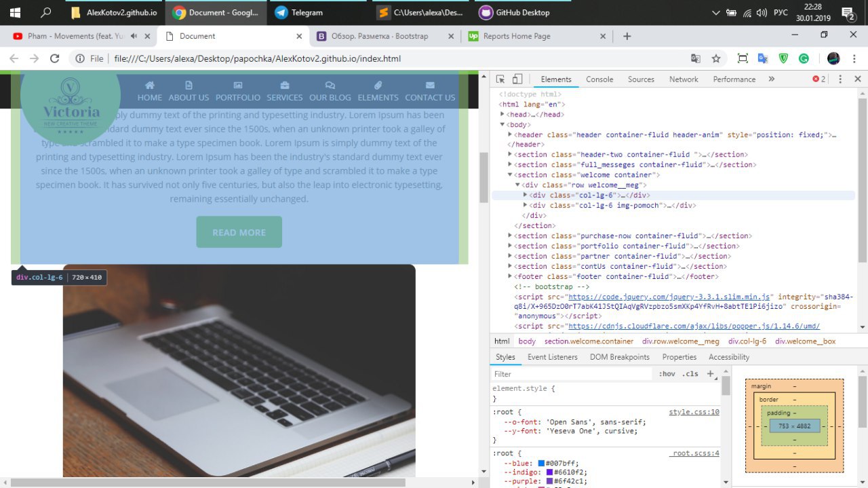
Task: Open the Accessibility pane
Action: tap(729, 357)
